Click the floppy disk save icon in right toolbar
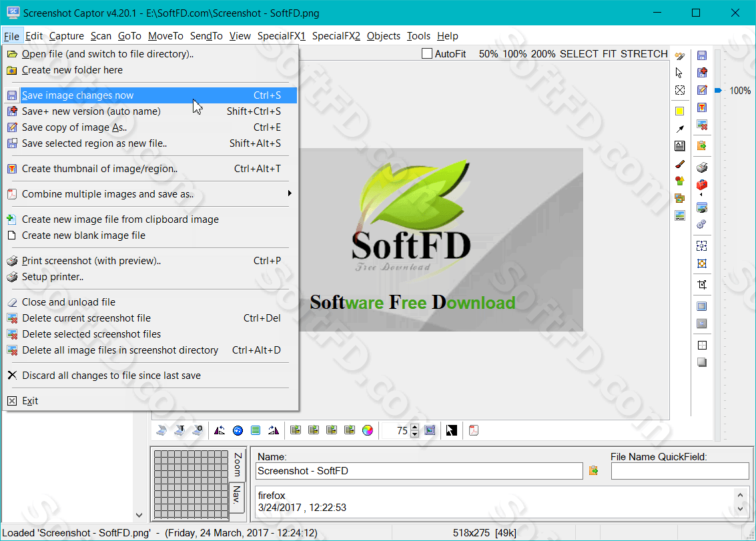 702,55
